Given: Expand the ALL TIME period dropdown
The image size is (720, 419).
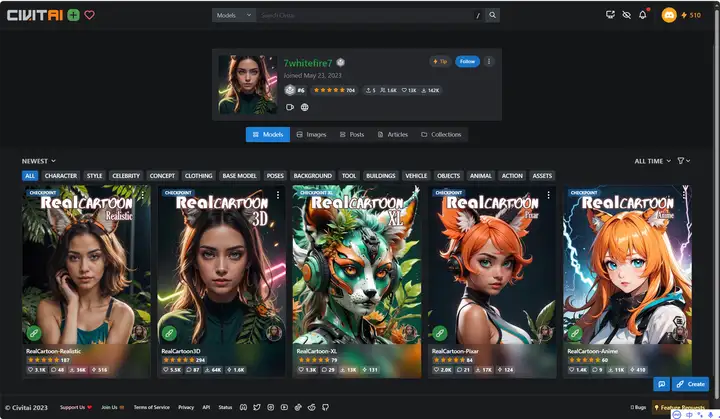Looking at the screenshot, I should click(652, 161).
